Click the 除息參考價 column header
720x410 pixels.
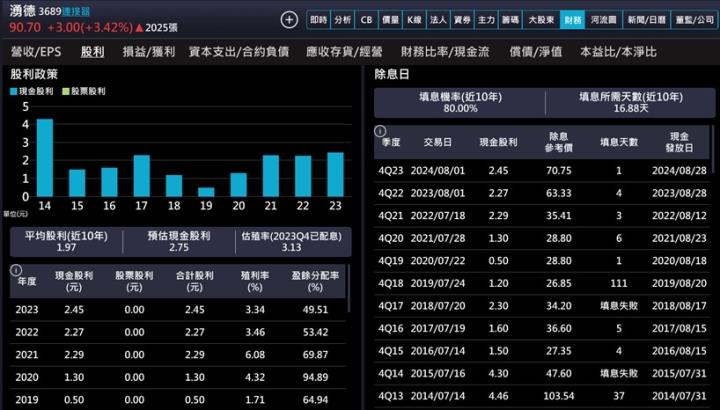click(x=559, y=142)
